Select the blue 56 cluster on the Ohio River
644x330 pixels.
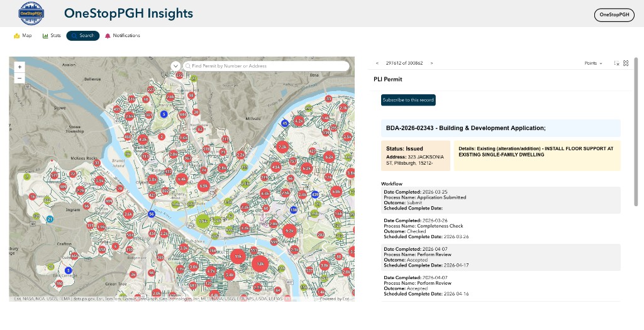pyautogui.click(x=152, y=214)
